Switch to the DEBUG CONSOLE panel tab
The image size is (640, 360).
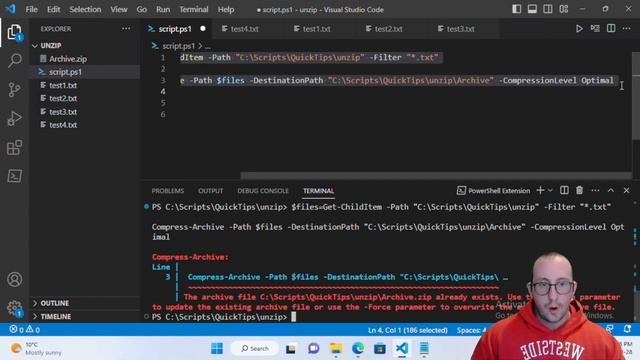coord(263,191)
